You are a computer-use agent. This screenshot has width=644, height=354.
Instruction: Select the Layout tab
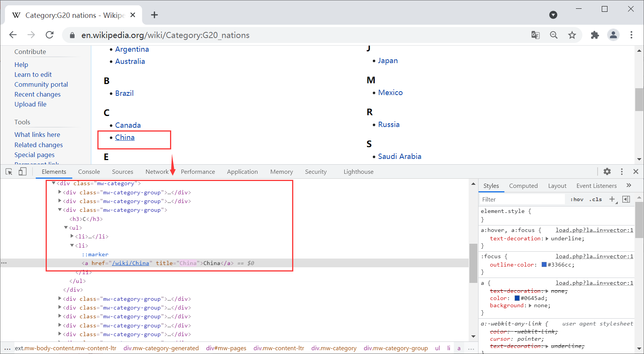click(557, 186)
